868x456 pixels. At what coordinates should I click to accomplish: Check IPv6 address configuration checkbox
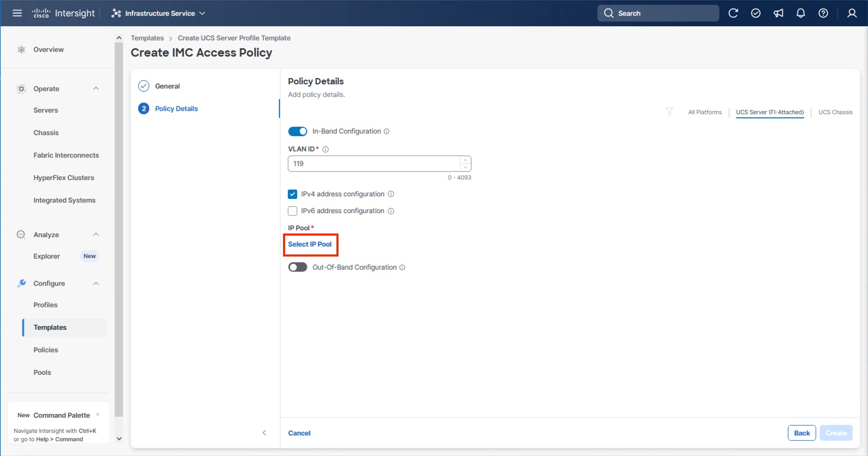[x=292, y=211]
